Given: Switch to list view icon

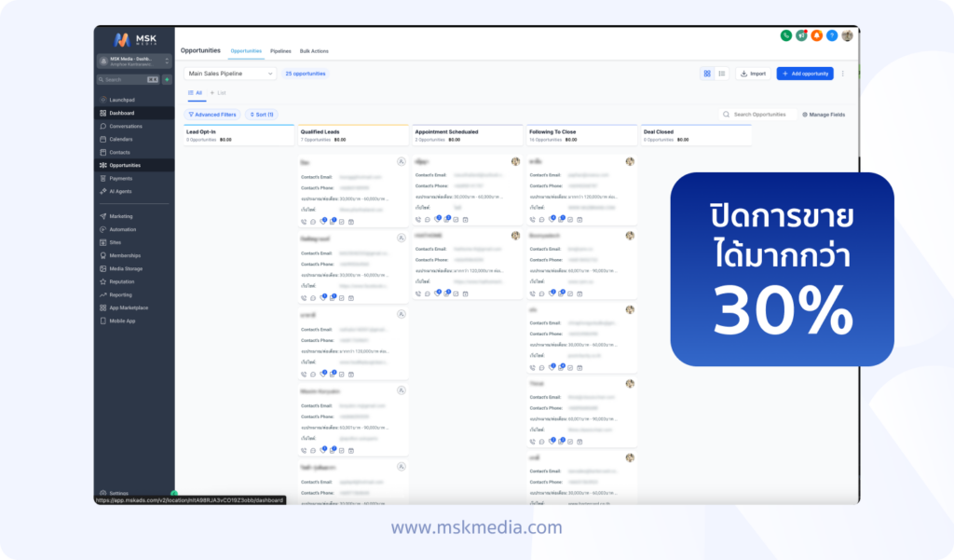Looking at the screenshot, I should pyautogui.click(x=722, y=74).
